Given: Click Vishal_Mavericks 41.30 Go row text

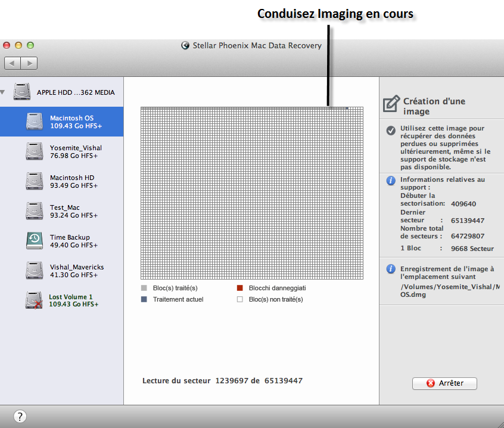Looking at the screenshot, I should coord(77,271).
